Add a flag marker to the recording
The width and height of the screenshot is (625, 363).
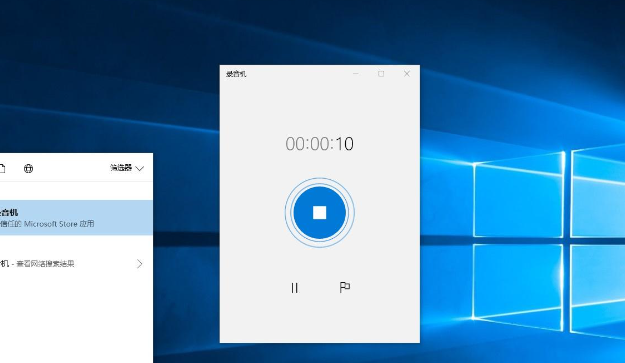click(x=344, y=287)
